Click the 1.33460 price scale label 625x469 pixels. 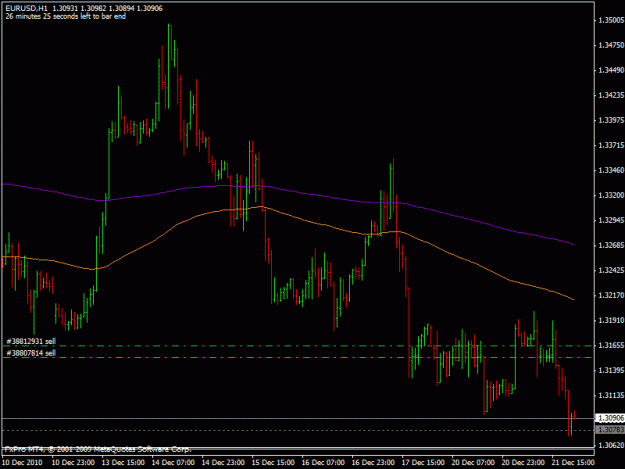click(x=611, y=170)
